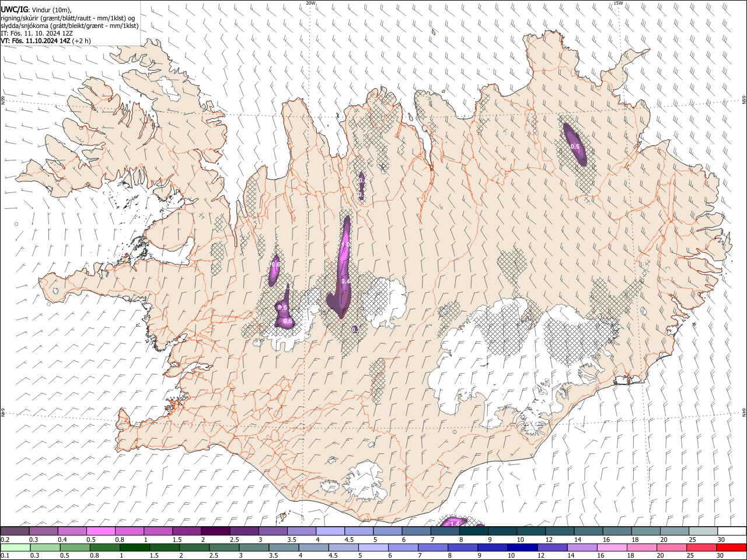Click the 20W longitude label at top
Viewport: 747px width, 560px height.
(310, 3)
